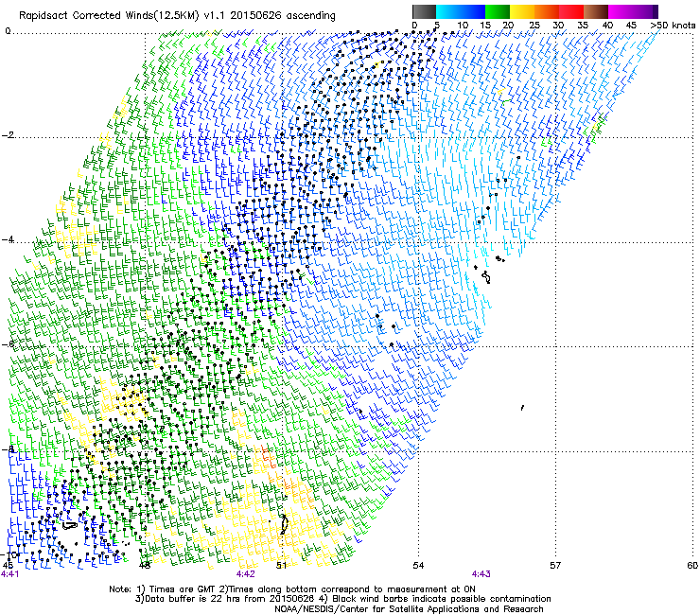Click the legend tick label '30'
This screenshot has height=615, width=700.
[x=558, y=26]
